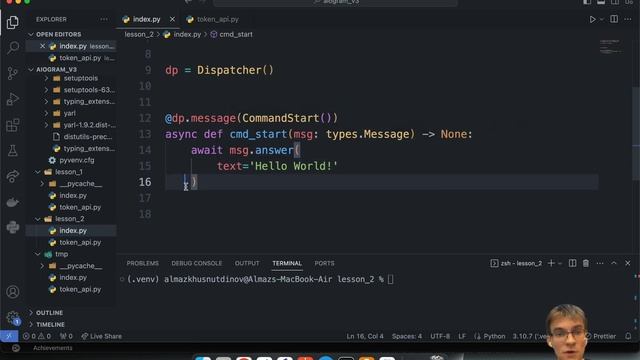Add a new terminal
This screenshot has width=640, height=360.
click(551, 263)
